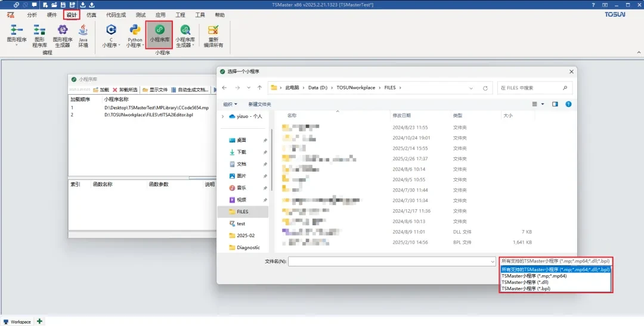The image size is (644, 326).
Task: Go up one folder level with the up arrow
Action: [259, 88]
